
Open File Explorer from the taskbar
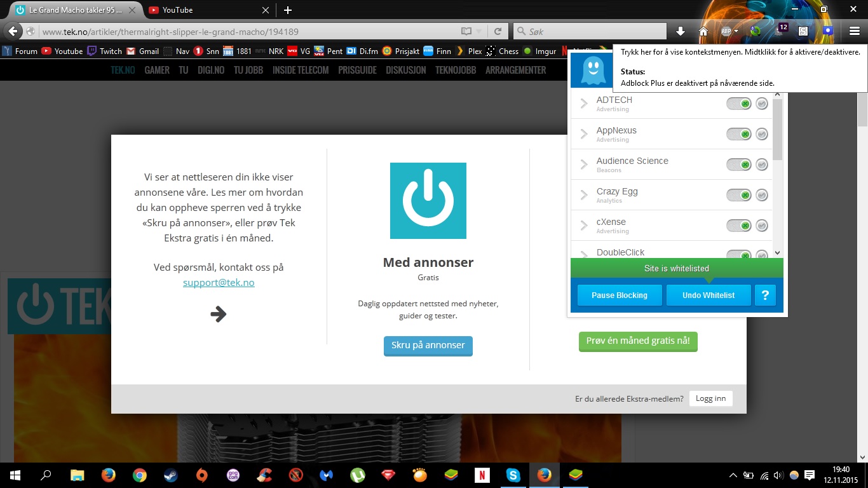77,475
